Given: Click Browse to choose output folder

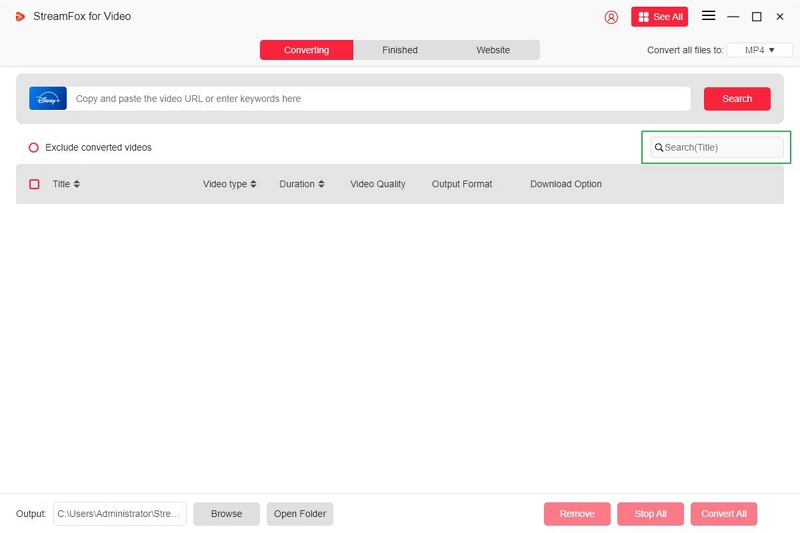Looking at the screenshot, I should click(226, 514).
